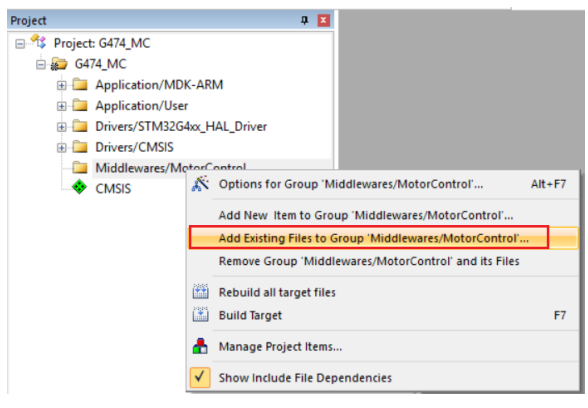Expand the Application/MDK-ARM group
This screenshot has width=588, height=408.
click(x=62, y=86)
